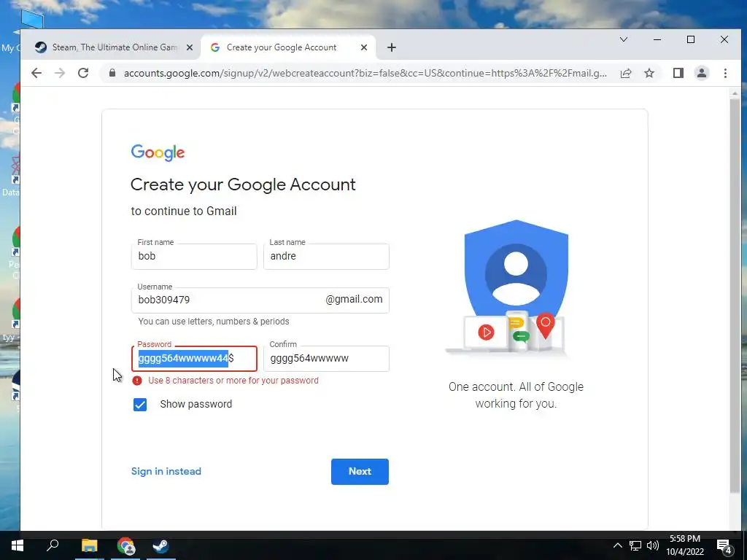The height and width of the screenshot is (560, 747).
Task: Click the One account. All of Google text
Action: coord(516,395)
